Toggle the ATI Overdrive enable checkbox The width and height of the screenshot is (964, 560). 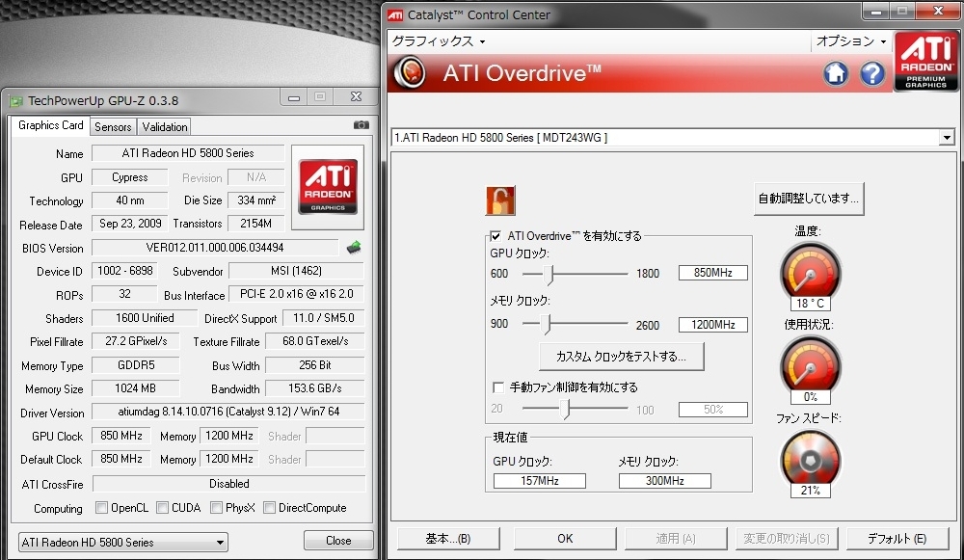pos(495,236)
